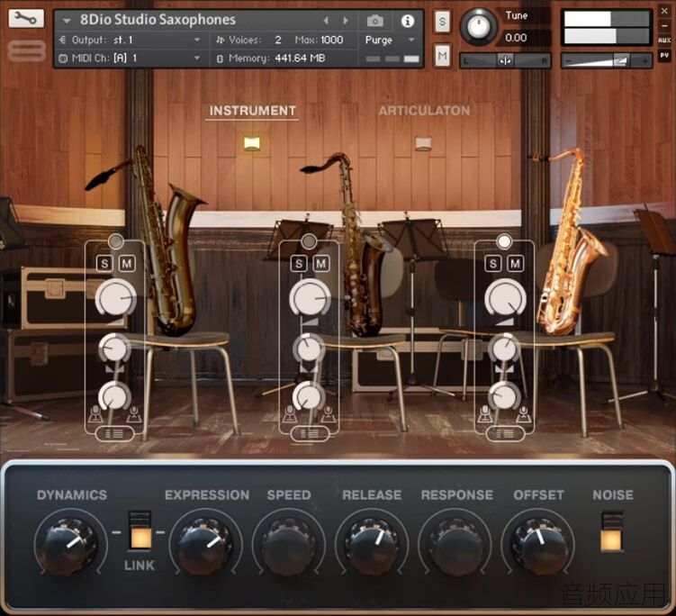Screen dimensions: 676x616
Task: Switch to the INSTRUMENT tab
Action: point(252,111)
